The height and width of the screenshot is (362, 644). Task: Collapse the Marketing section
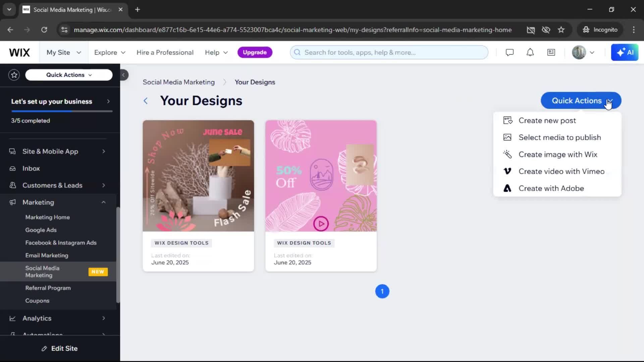(104, 202)
